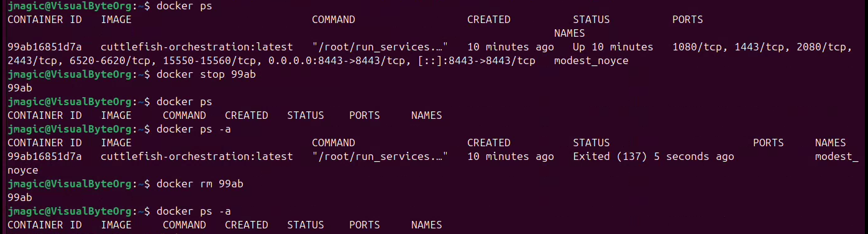Click the 'Up 10 minutes' status text
868x234 pixels.
613,47
